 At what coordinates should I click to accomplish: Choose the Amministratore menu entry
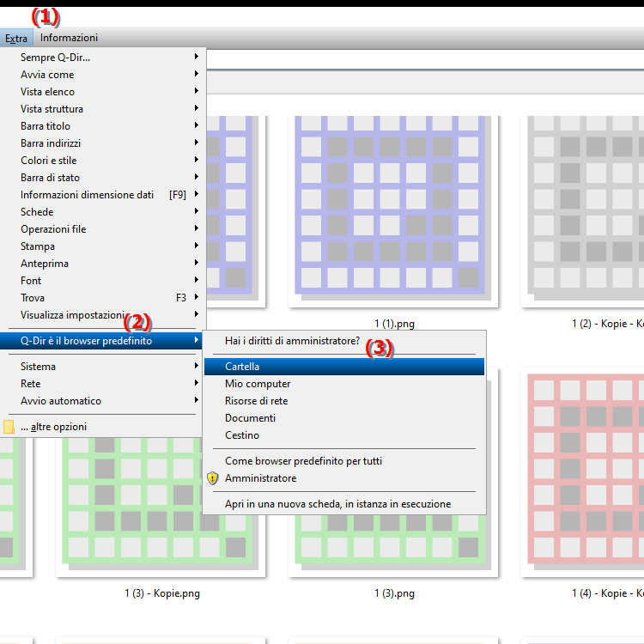(344, 478)
